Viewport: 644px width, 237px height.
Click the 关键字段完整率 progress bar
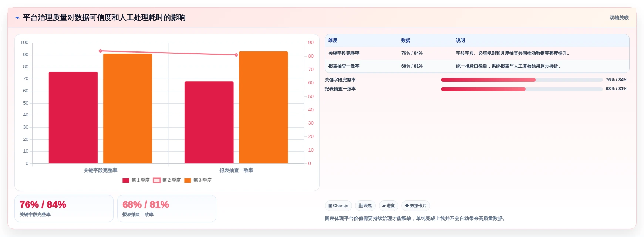click(522, 80)
